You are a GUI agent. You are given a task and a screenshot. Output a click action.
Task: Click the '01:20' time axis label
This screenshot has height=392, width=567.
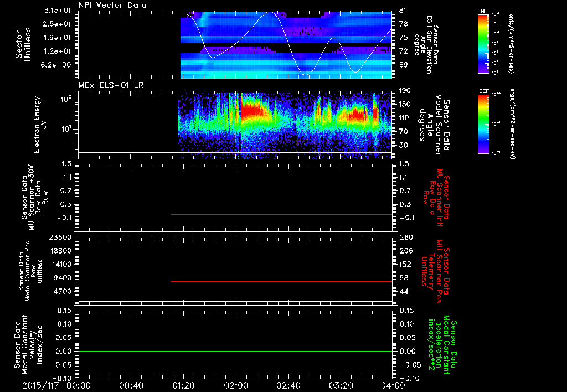183,385
